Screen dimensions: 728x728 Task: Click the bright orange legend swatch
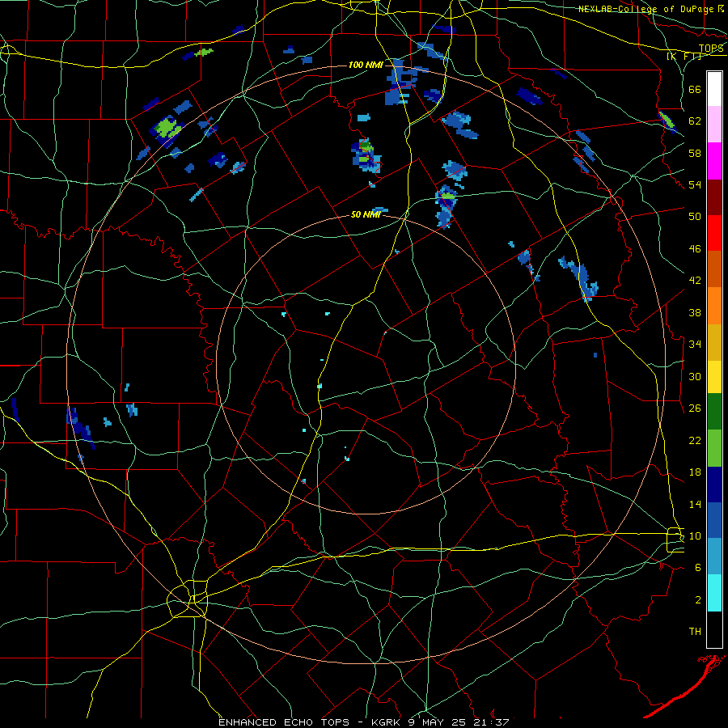point(714,306)
